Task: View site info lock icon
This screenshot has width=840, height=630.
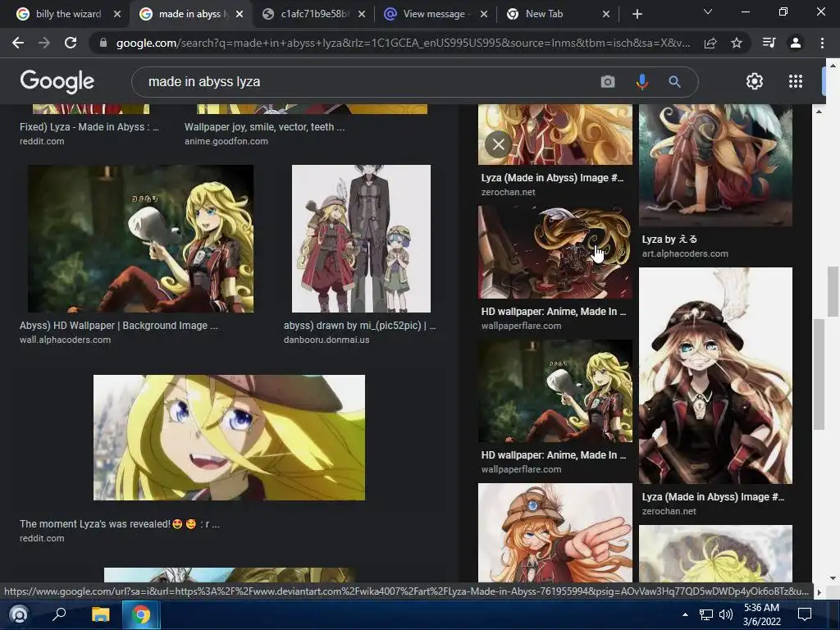Action: point(103,43)
